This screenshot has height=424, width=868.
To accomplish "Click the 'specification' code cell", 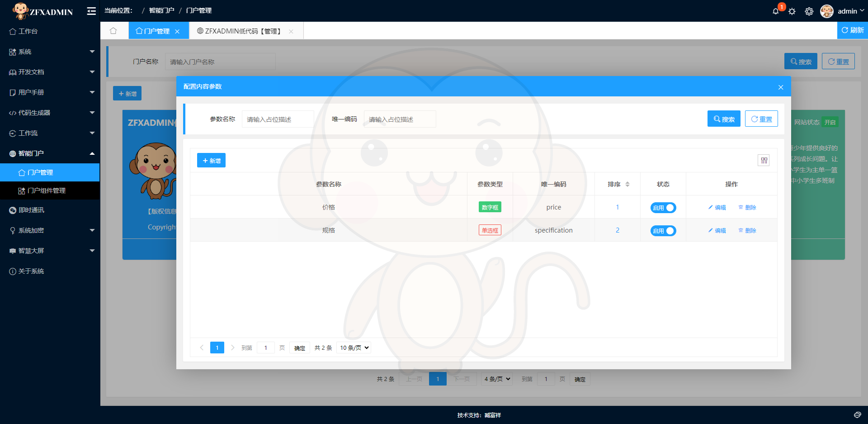I will pyautogui.click(x=554, y=230).
